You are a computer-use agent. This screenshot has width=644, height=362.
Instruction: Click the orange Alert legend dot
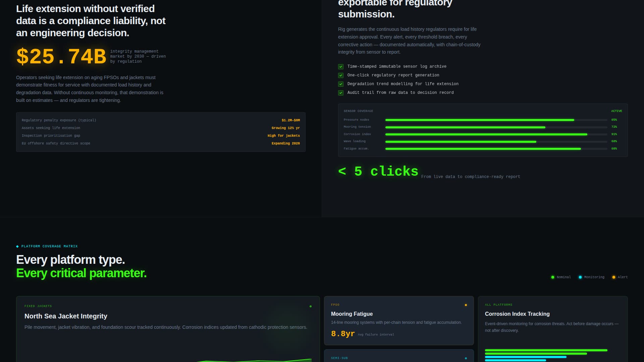click(614, 277)
